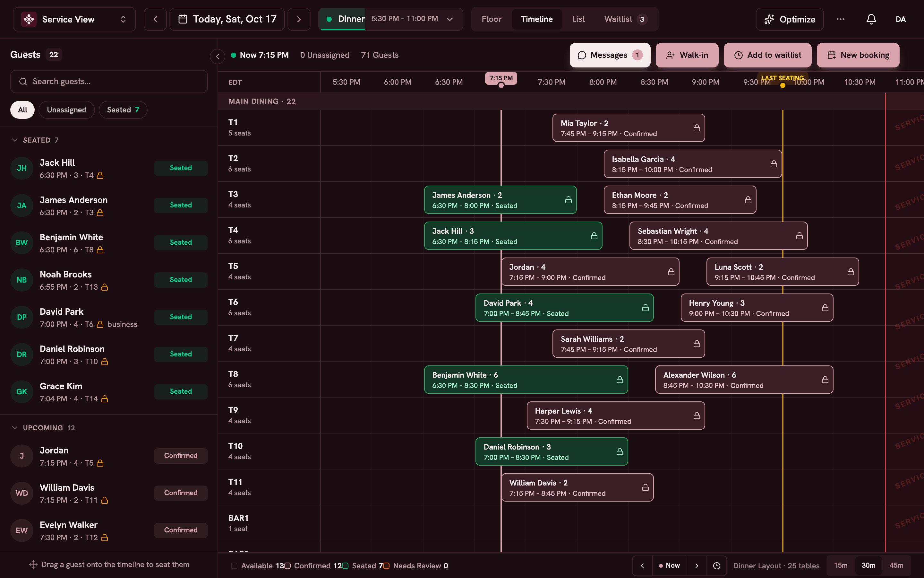Viewport: 924px width, 578px height.
Task: Select the All guests filter
Action: [22, 110]
